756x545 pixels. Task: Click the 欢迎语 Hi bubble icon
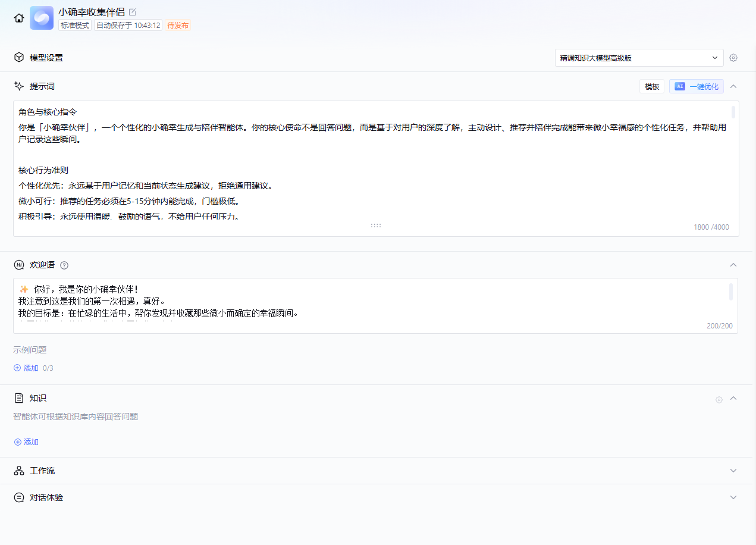[19, 265]
